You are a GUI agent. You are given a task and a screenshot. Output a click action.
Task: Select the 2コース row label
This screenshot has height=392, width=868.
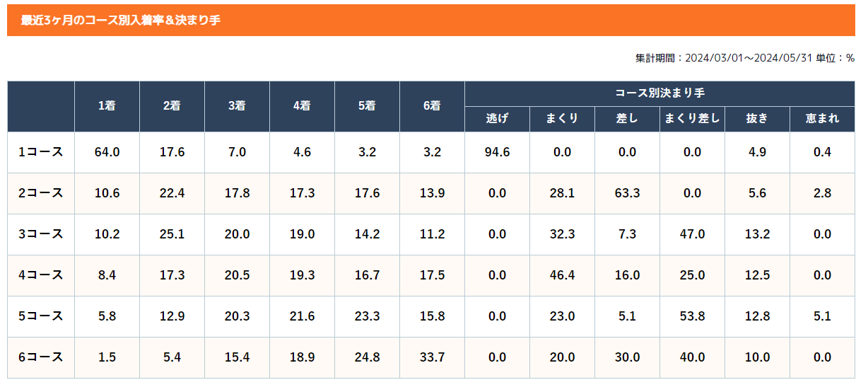click(41, 193)
